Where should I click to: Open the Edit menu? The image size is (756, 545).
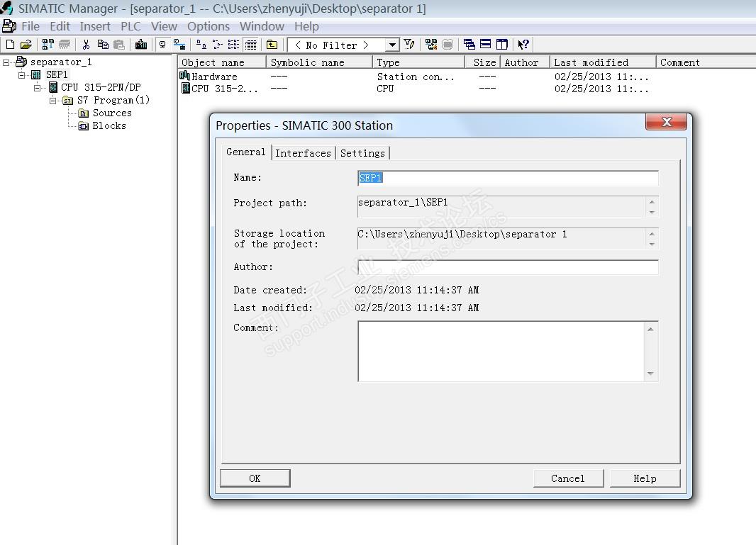60,26
